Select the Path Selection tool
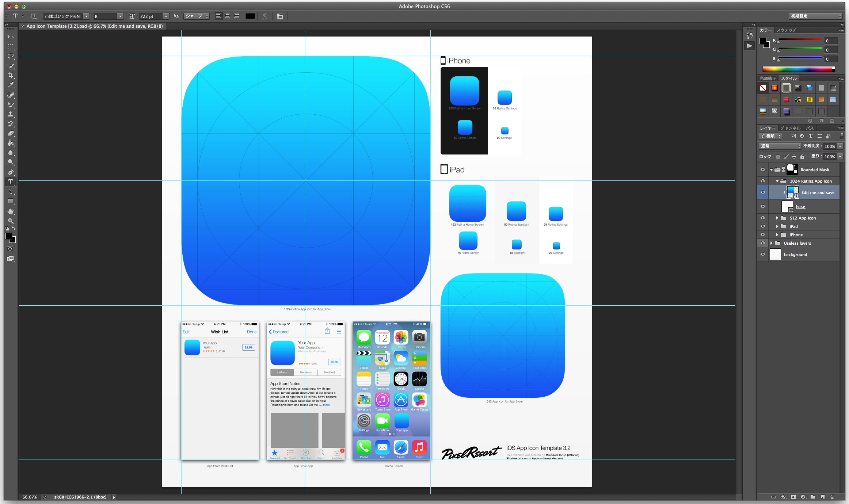Screen dimensions: 849x504 click(11, 191)
